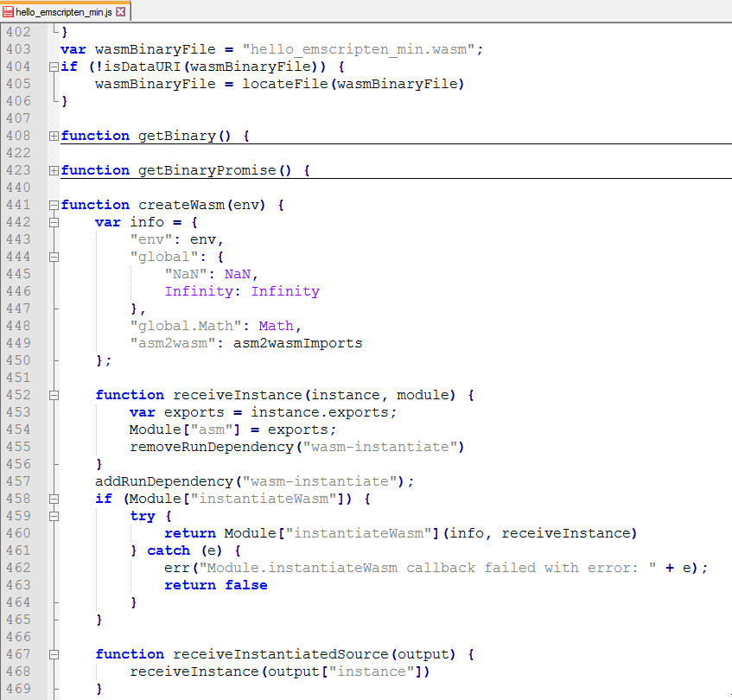This screenshot has width=732, height=700.
Task: Click the isDataURI call on line 404
Action: pyautogui.click(x=142, y=67)
